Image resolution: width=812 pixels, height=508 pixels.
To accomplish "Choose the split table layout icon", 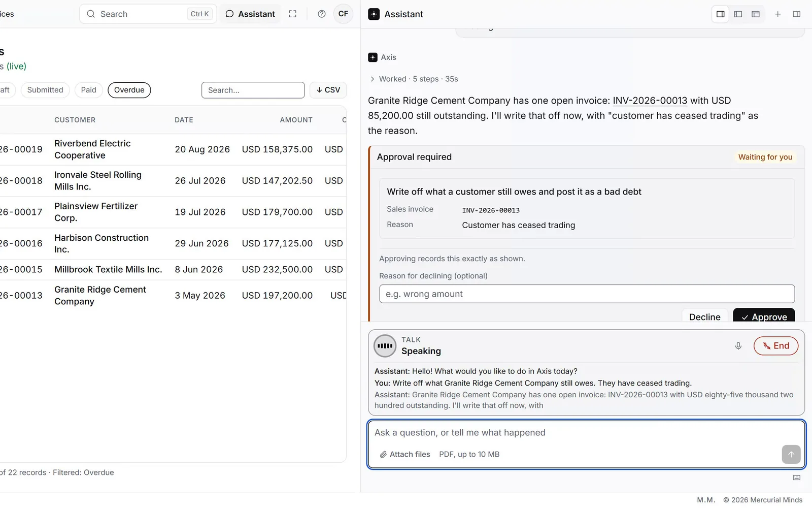I will tap(755, 14).
